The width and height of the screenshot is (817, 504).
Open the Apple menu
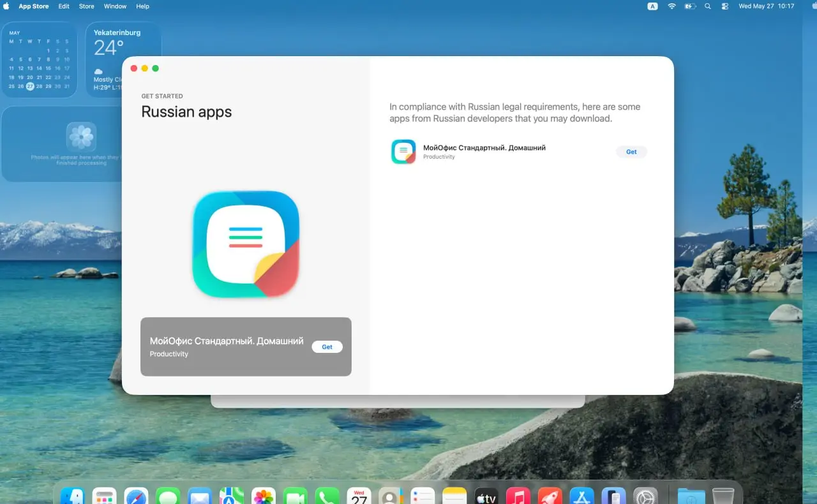[6, 6]
